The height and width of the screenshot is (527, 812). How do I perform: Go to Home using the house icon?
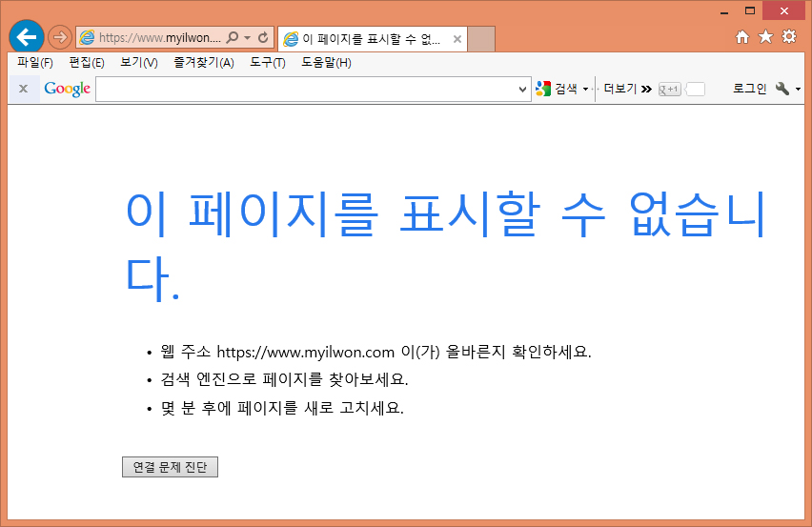pos(742,37)
